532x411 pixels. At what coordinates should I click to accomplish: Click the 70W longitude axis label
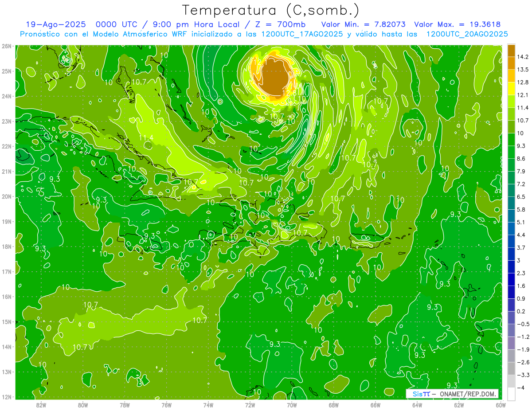(x=292, y=405)
